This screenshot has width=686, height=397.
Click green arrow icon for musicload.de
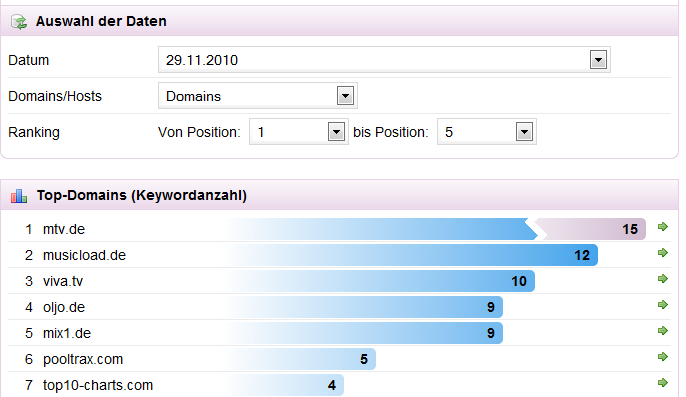click(x=663, y=253)
